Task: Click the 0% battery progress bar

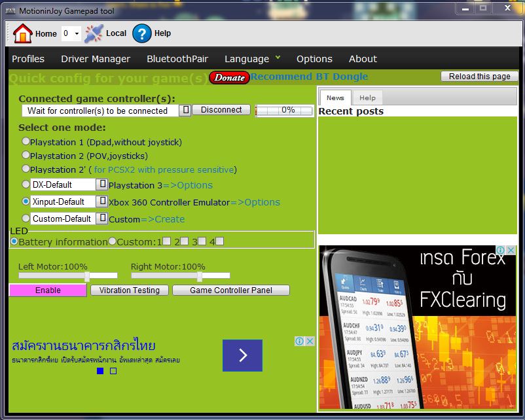Action: coord(284,111)
